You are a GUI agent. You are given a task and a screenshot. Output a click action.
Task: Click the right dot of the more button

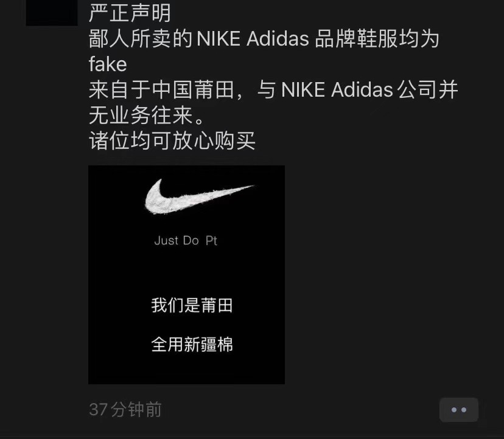[463, 410]
